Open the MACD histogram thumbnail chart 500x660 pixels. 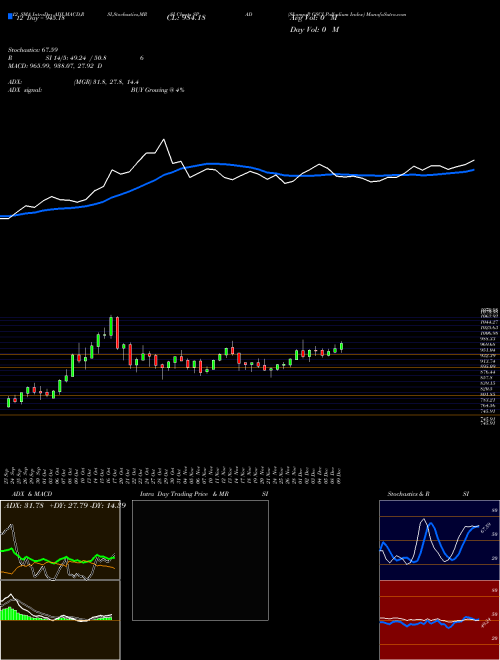[60, 620]
